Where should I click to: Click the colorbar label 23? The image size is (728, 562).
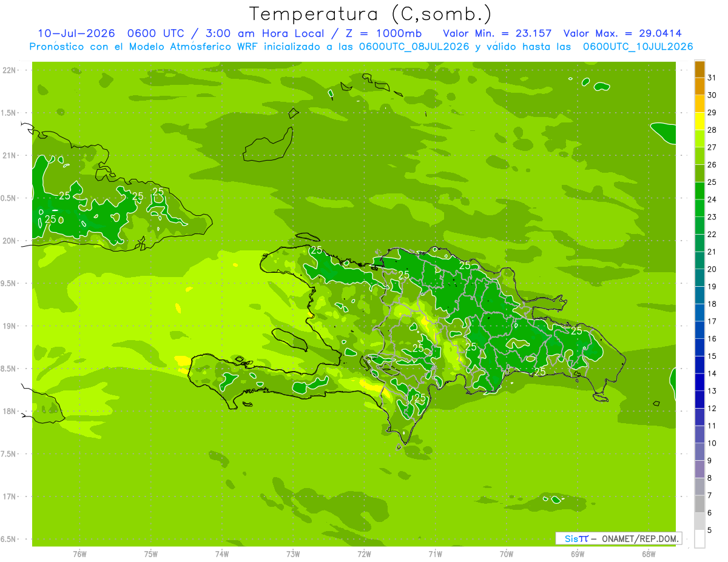click(x=712, y=217)
